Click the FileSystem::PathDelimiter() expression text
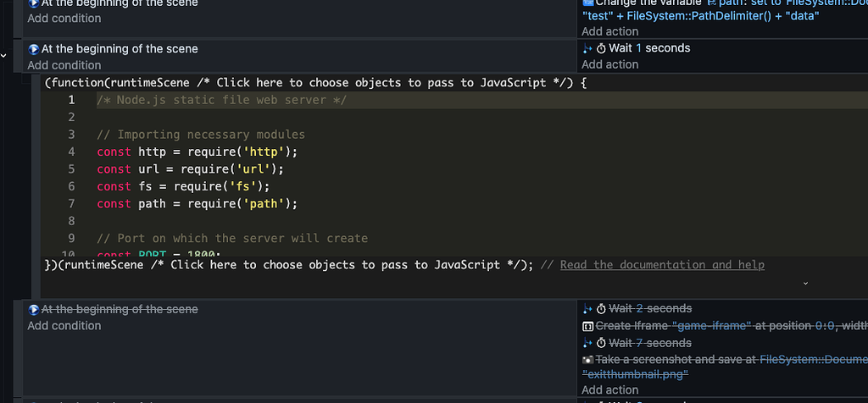Screen dimensions: 868x403 coord(698,16)
